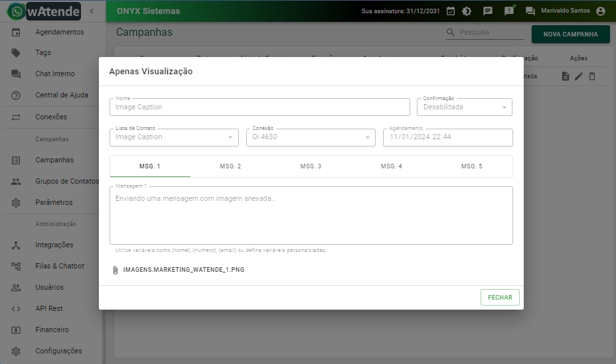Open the calendar check icon in top bar

(451, 11)
